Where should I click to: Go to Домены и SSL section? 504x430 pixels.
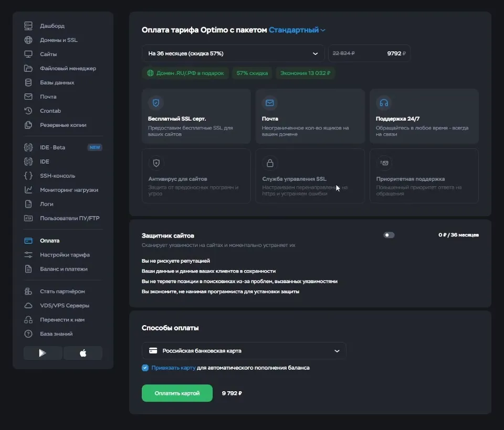pyautogui.click(x=58, y=40)
